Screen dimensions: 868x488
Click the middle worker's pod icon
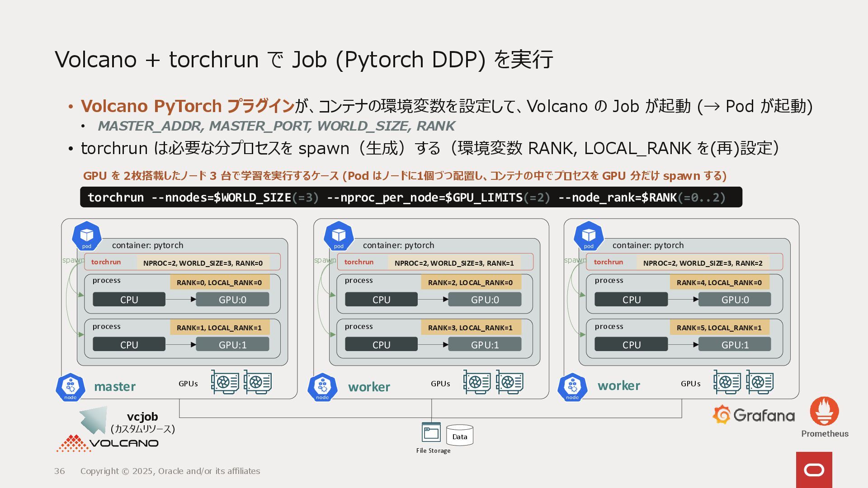click(339, 236)
